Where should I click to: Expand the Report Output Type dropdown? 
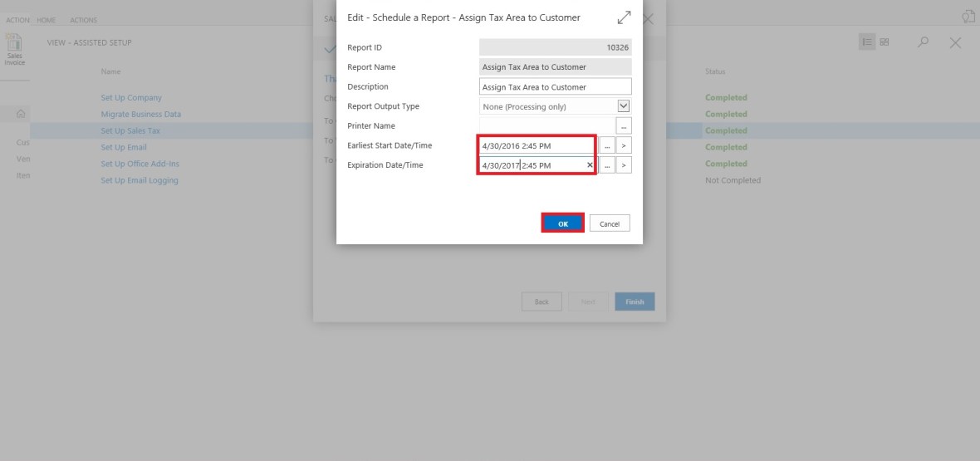[624, 106]
